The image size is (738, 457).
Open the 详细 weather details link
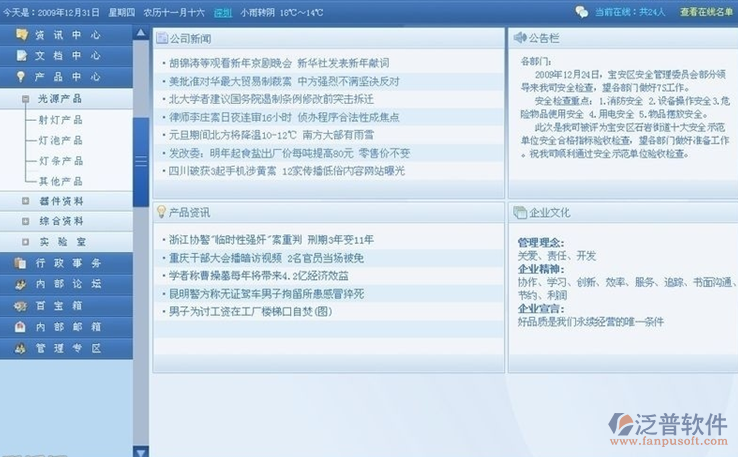(222, 12)
